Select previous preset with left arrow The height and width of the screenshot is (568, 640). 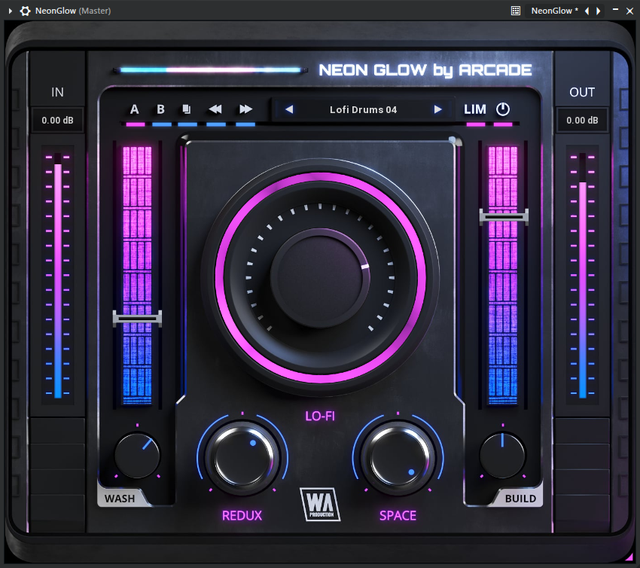[x=289, y=109]
